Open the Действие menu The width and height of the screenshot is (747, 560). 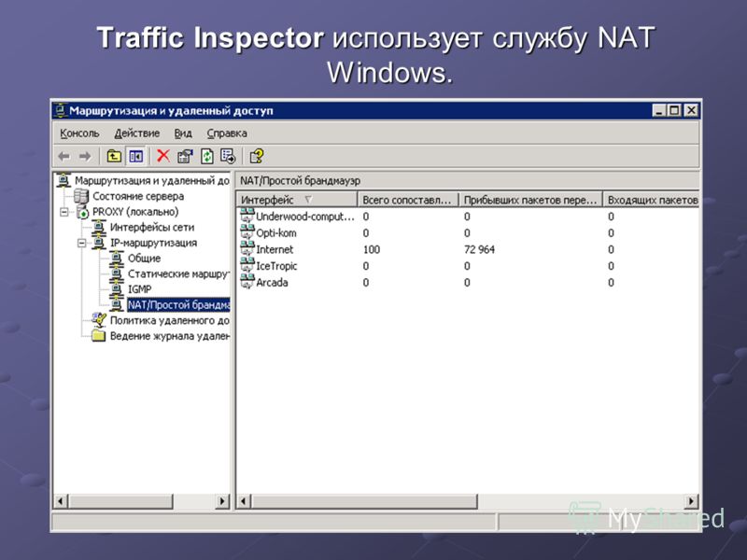tap(136, 133)
